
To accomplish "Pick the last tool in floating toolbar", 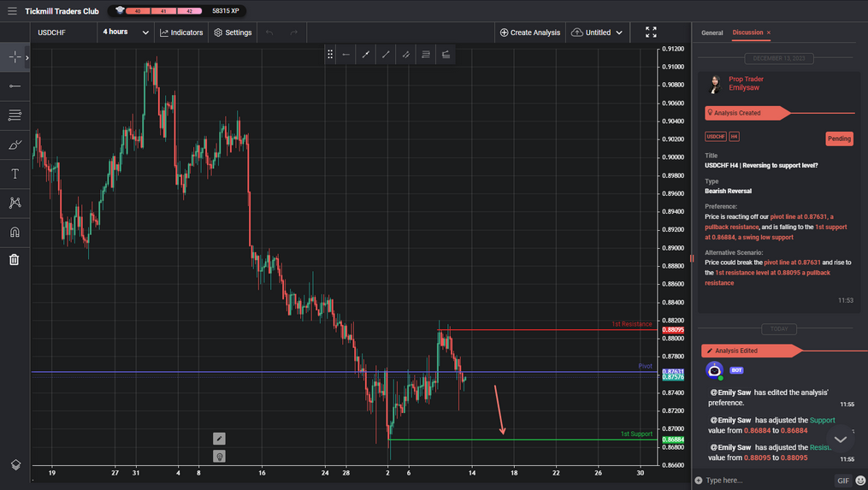I will [x=446, y=54].
